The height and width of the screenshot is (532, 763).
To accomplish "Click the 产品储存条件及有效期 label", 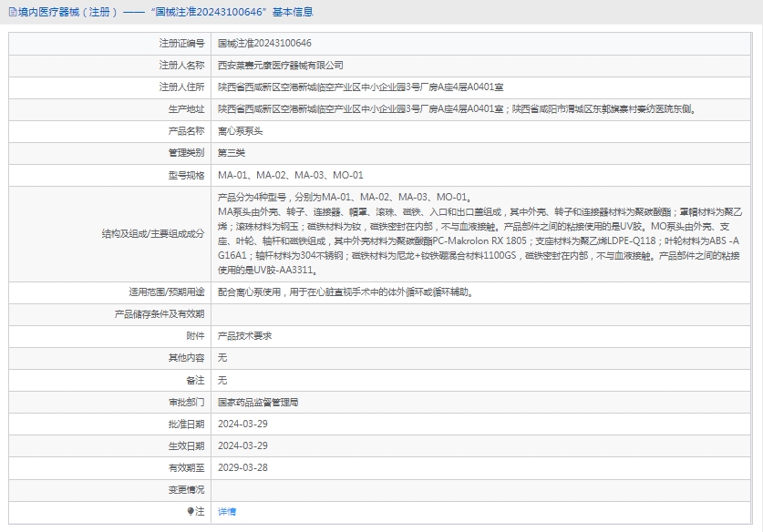I will click(160, 314).
